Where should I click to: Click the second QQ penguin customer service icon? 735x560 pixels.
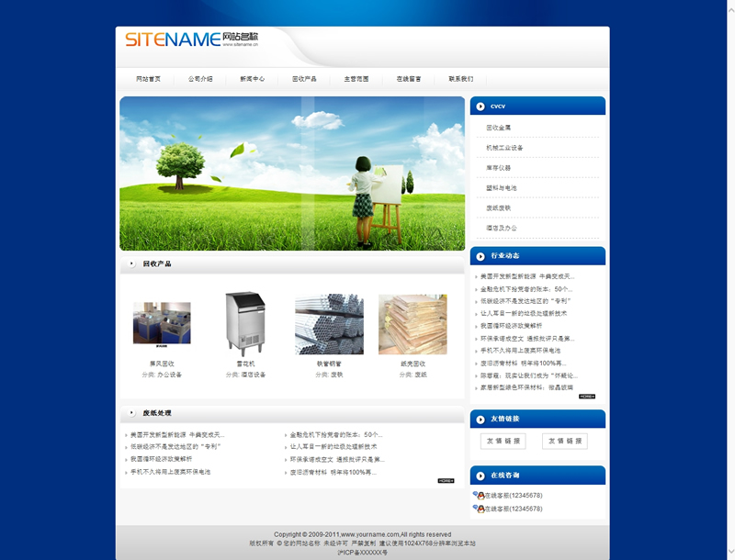(x=479, y=508)
